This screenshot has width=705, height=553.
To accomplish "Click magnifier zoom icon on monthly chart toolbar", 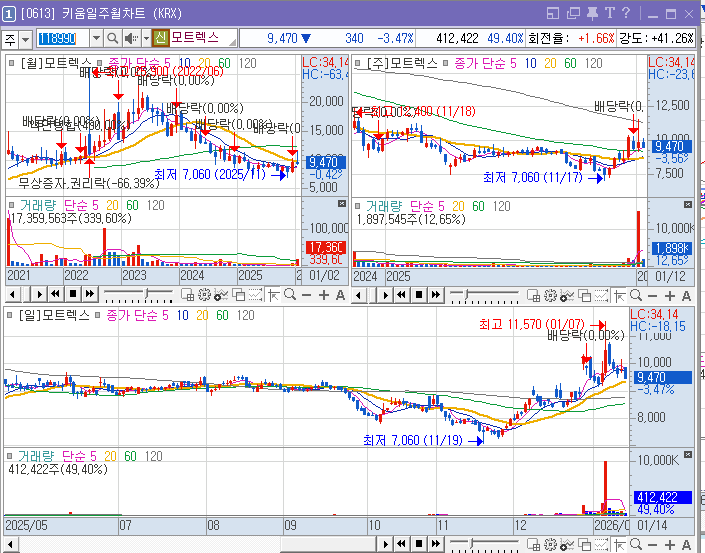I will 290,295.
